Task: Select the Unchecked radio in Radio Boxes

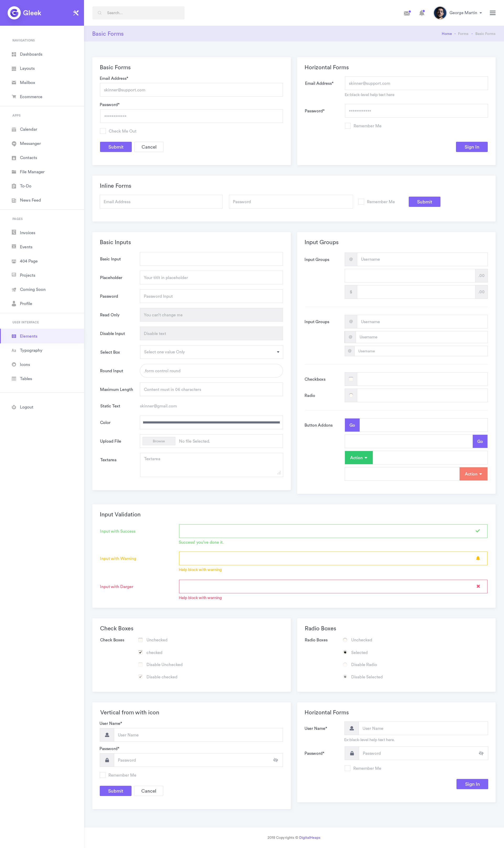Action: tap(345, 640)
